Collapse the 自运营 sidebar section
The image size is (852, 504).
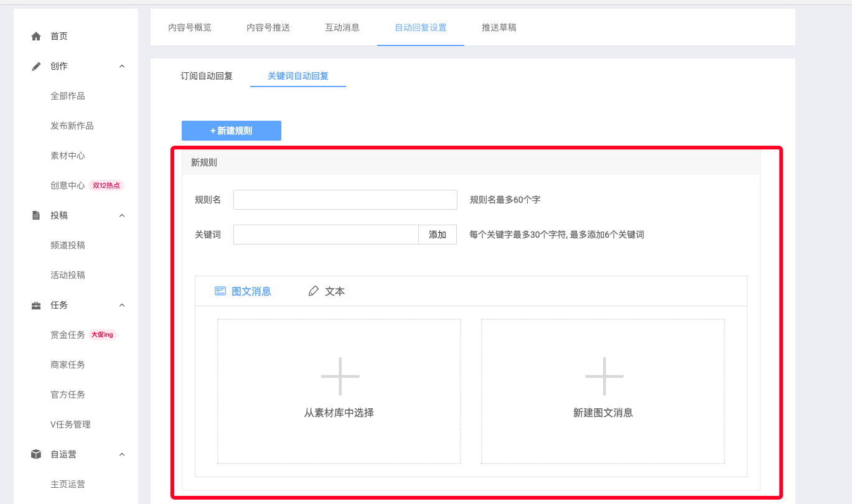(122, 454)
